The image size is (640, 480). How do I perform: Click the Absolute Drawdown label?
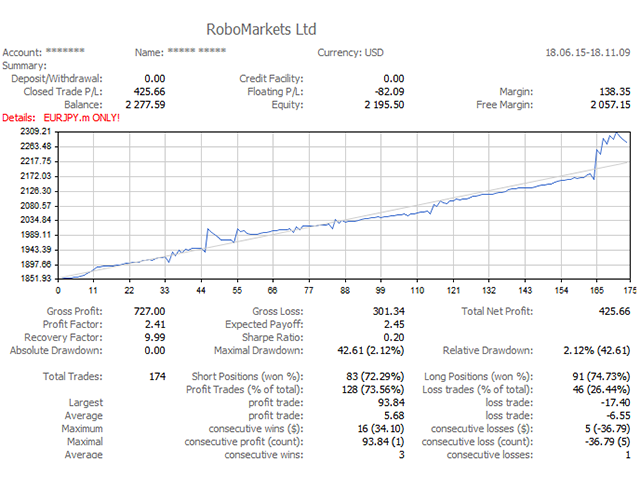click(56, 351)
